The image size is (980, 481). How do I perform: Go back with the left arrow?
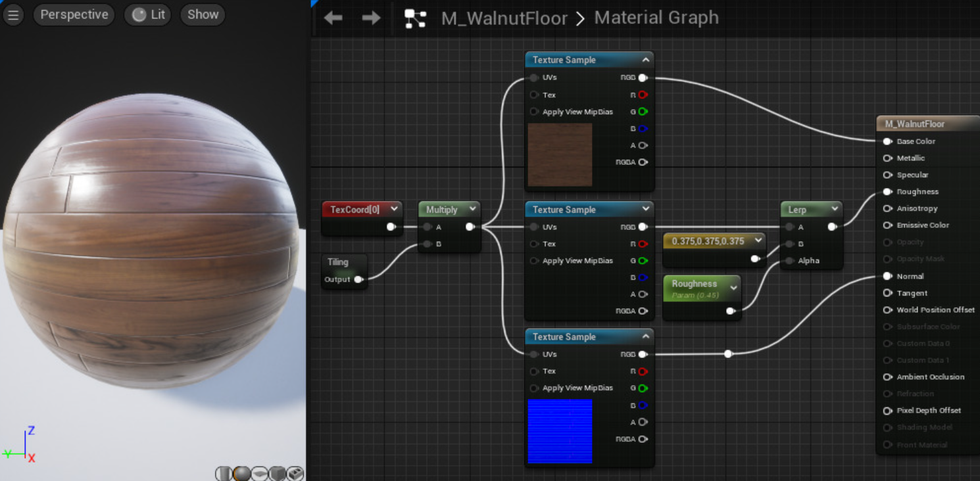point(333,18)
